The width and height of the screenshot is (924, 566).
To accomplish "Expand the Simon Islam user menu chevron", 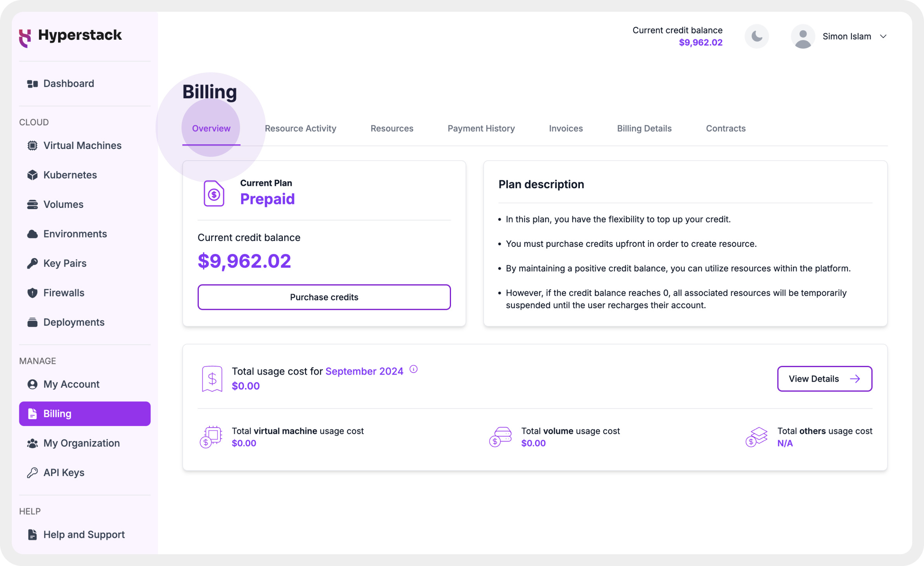I will click(883, 37).
